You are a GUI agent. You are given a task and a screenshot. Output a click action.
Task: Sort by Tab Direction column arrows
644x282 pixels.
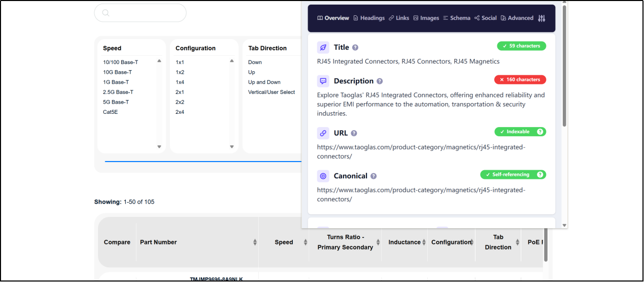point(518,242)
